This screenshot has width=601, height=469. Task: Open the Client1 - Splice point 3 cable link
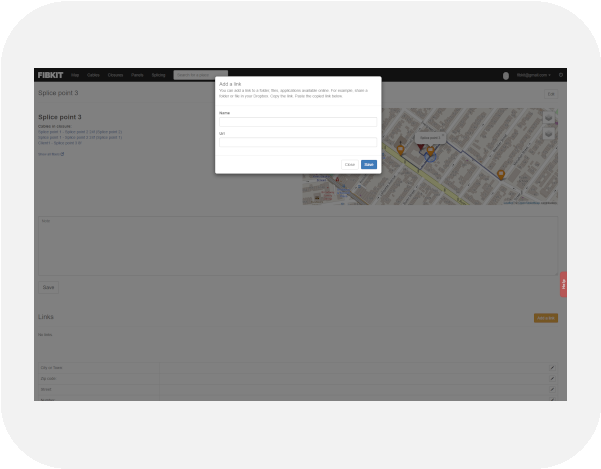click(60, 143)
